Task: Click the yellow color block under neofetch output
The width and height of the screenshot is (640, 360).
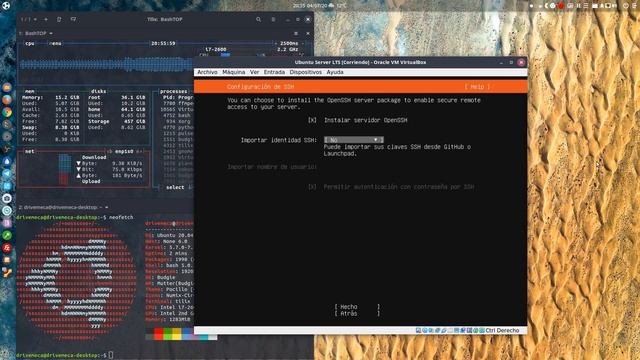Action: (177, 335)
